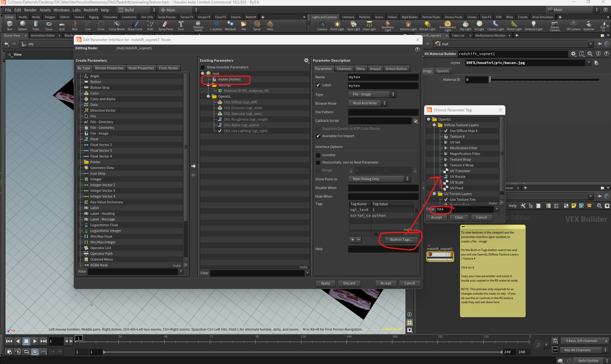Select the Spot Light shelf tool
611x364 pixels.
pos(353,25)
